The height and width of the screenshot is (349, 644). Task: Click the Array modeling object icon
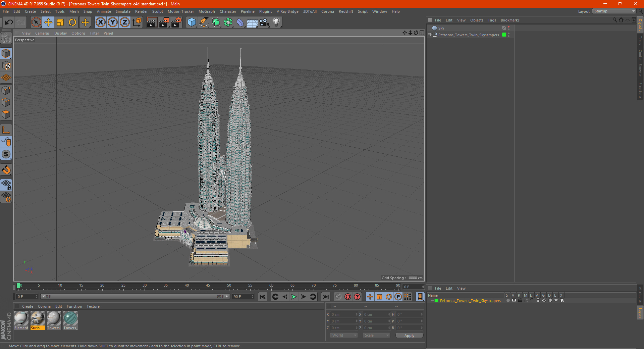228,22
